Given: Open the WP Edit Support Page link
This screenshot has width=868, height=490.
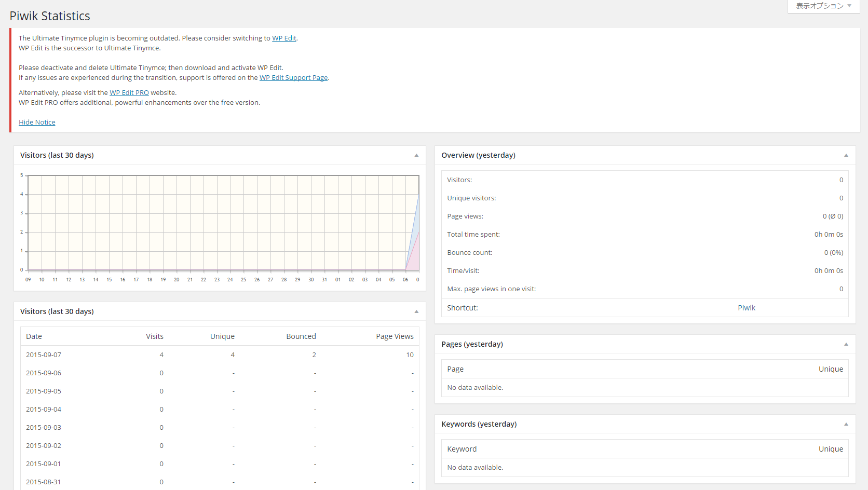Looking at the screenshot, I should (x=293, y=77).
